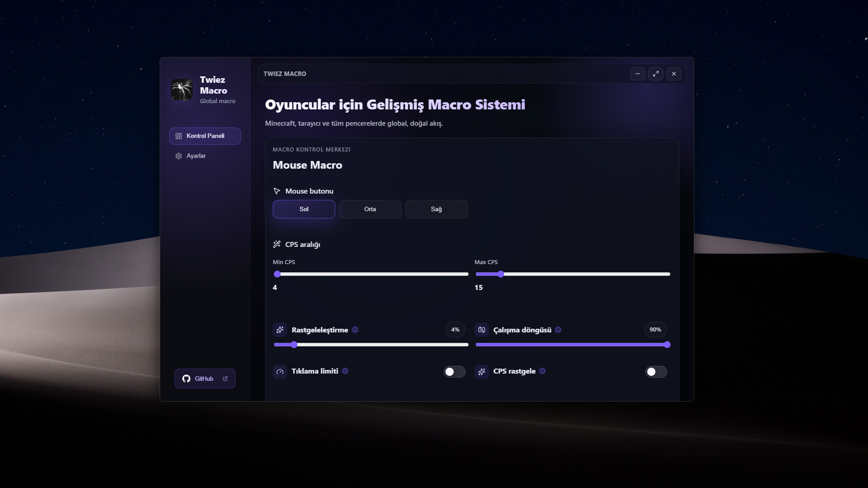
Task: Close the Twiez Macro window
Action: click(x=674, y=74)
